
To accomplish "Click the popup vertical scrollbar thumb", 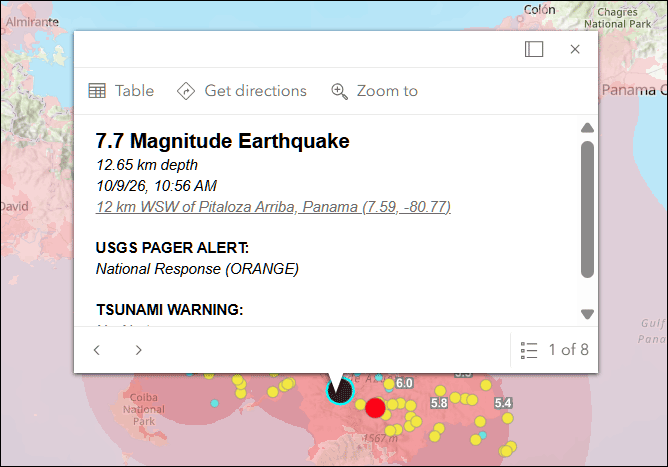I will pos(587,210).
